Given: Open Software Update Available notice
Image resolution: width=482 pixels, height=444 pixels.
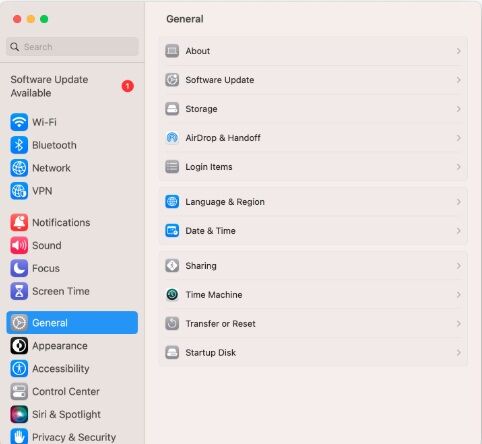Looking at the screenshot, I should (72, 86).
